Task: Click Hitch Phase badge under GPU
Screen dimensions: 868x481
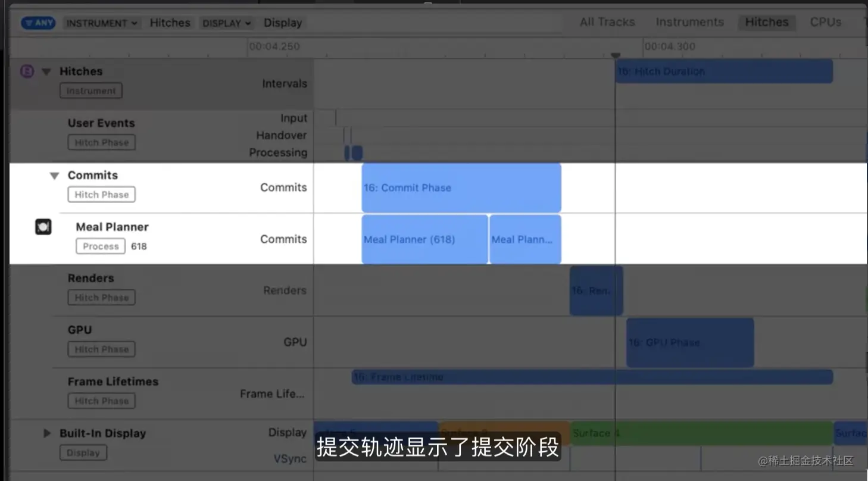Action: (102, 349)
